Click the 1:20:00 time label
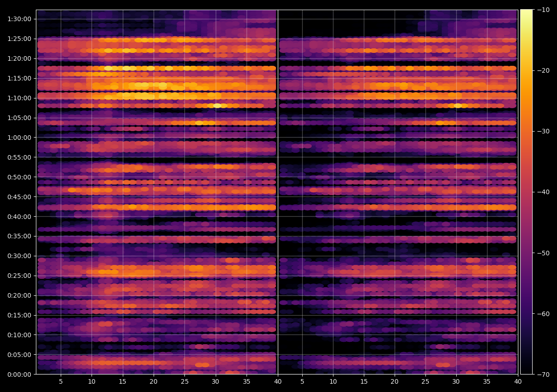This screenshot has width=557, height=392. pyautogui.click(x=19, y=58)
